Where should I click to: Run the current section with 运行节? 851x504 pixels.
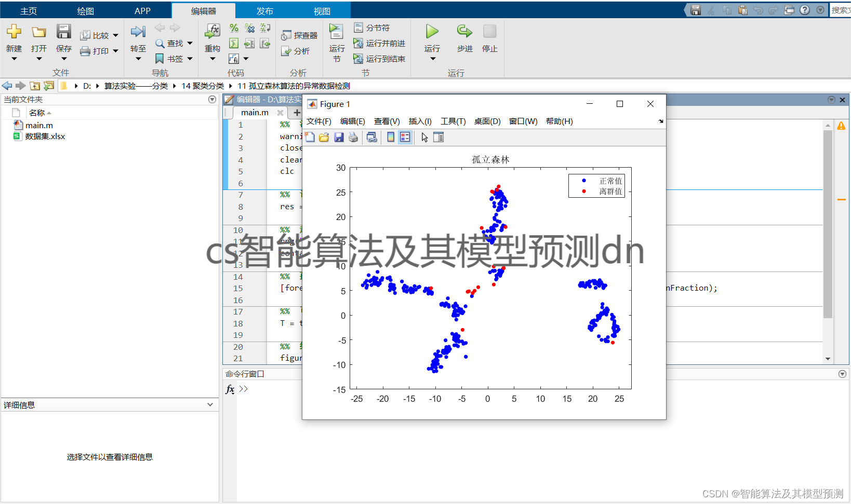pyautogui.click(x=336, y=43)
